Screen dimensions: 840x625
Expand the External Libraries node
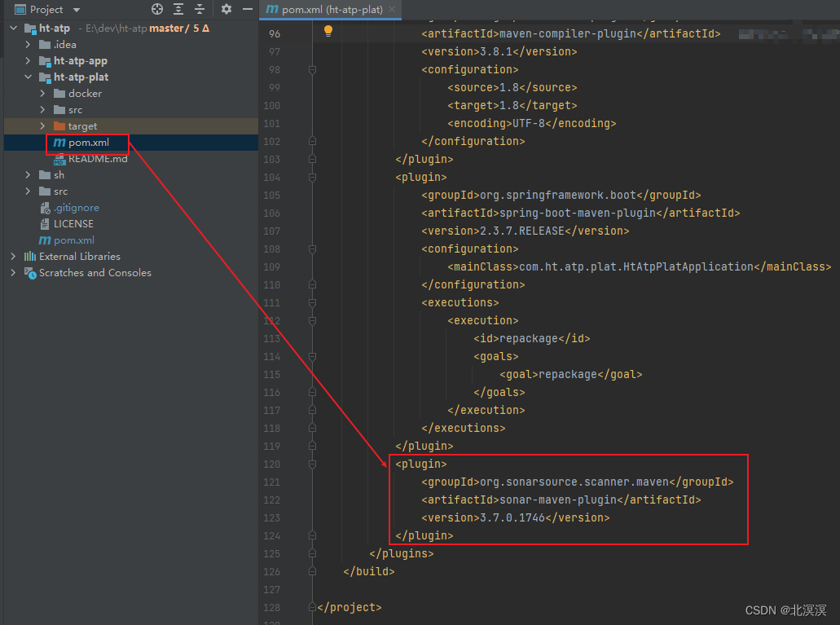(x=12, y=256)
